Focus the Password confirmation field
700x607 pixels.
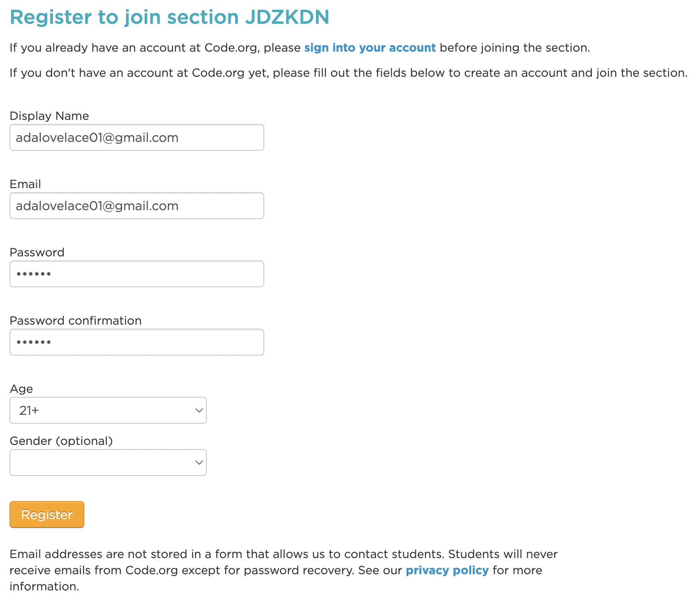tap(136, 342)
